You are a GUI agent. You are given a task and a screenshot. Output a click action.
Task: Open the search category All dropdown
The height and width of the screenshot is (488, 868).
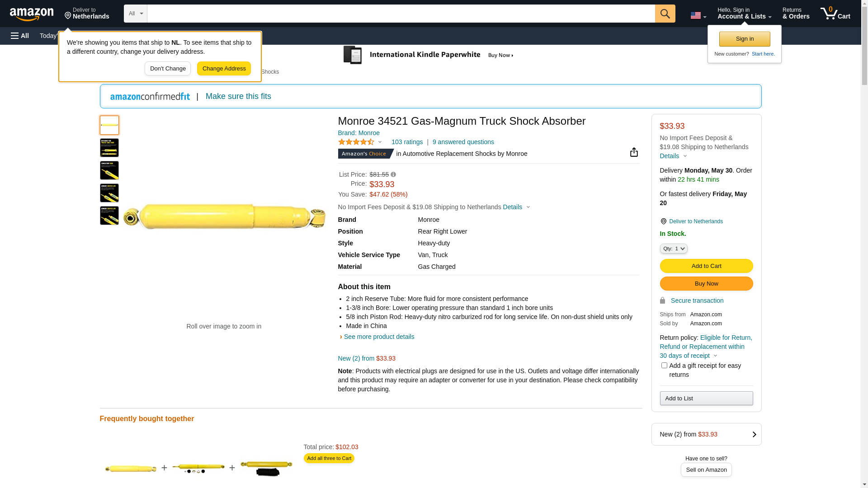click(x=135, y=14)
